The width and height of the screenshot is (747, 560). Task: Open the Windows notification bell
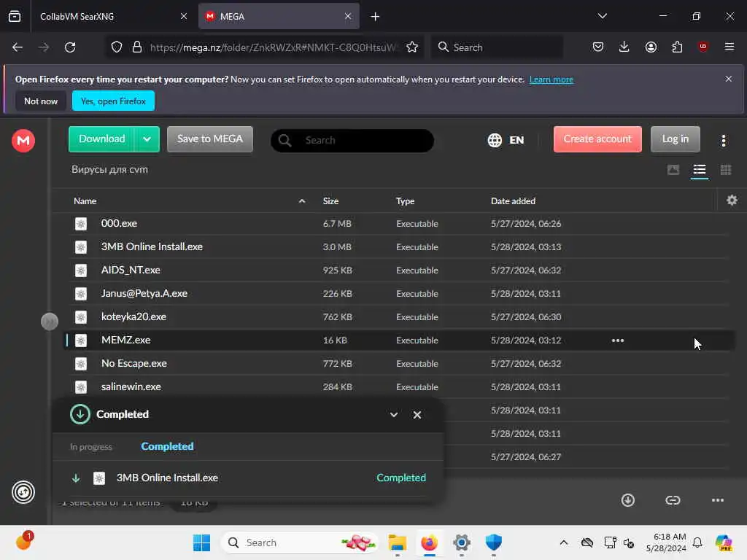697,542
